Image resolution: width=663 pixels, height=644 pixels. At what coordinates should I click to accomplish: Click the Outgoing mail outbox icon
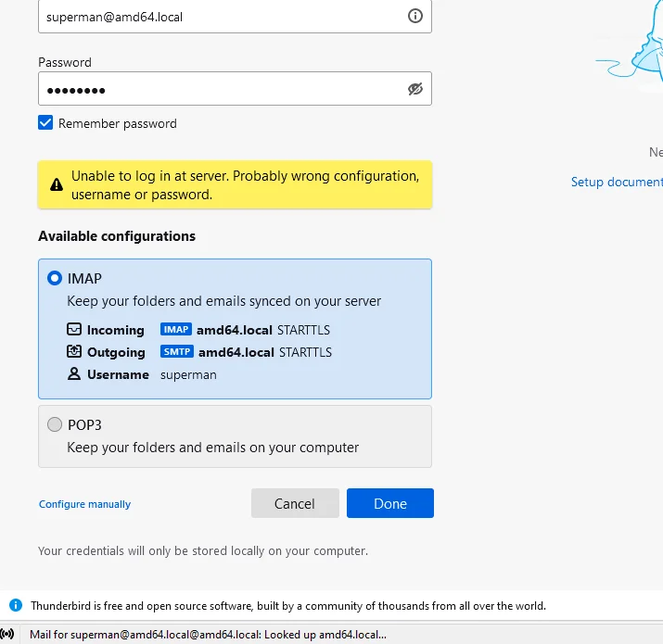tap(74, 352)
